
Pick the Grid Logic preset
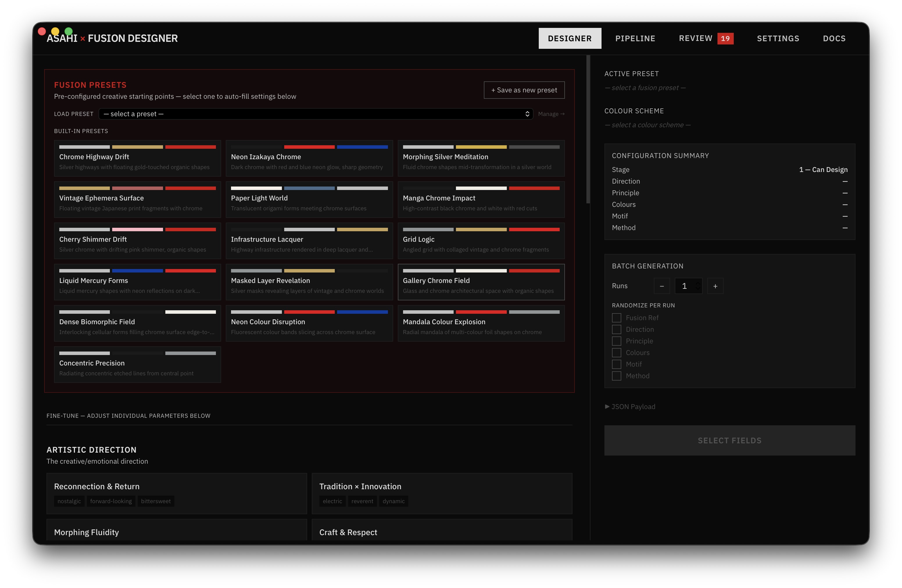coord(481,241)
